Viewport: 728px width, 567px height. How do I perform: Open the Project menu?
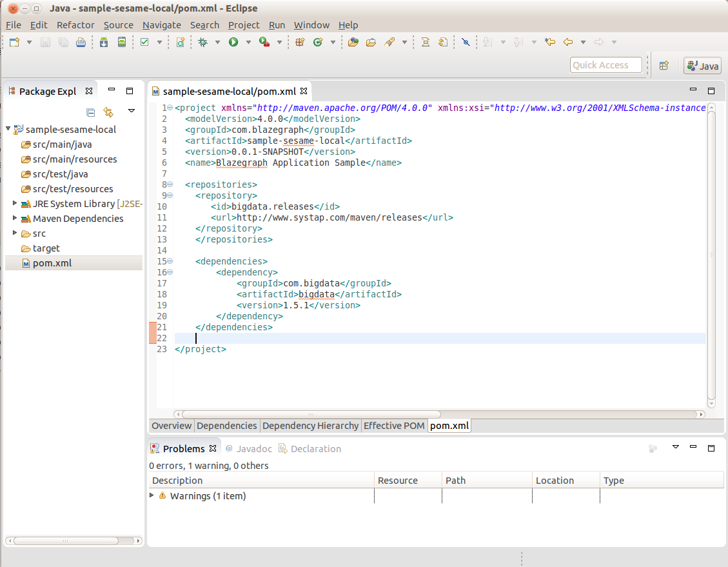244,25
